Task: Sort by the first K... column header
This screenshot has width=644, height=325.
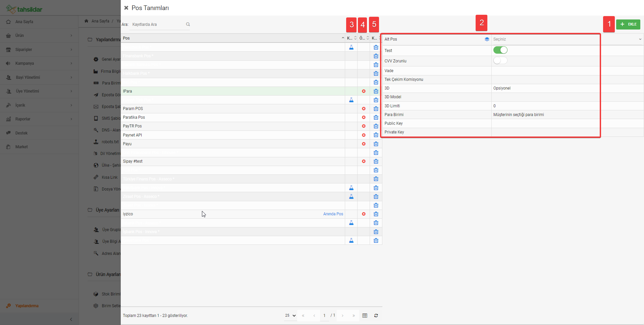Action: [351, 38]
